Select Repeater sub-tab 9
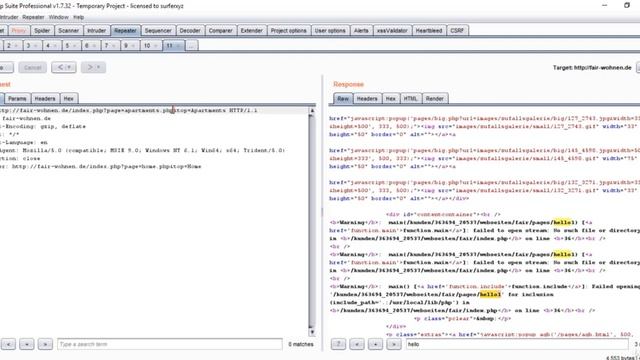This screenshot has width=640, height=360. (130, 46)
